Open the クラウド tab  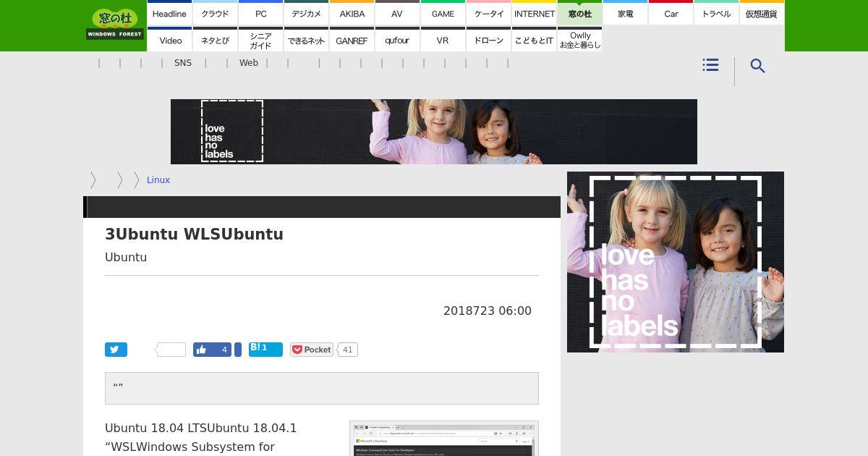(x=215, y=12)
